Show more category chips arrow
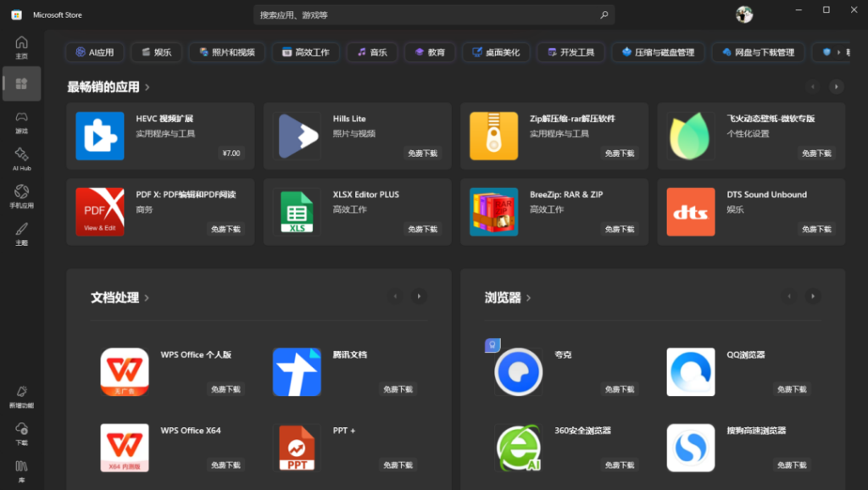868x490 pixels. pos(838,52)
